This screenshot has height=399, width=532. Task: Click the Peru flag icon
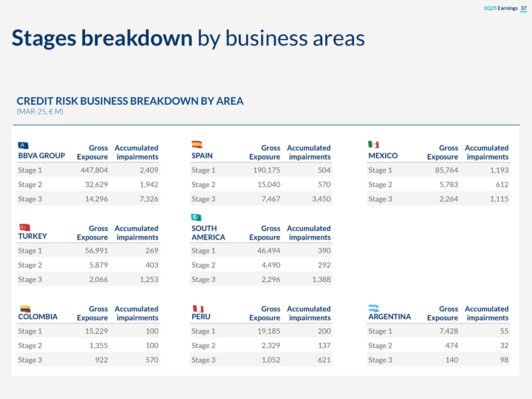tap(198, 309)
